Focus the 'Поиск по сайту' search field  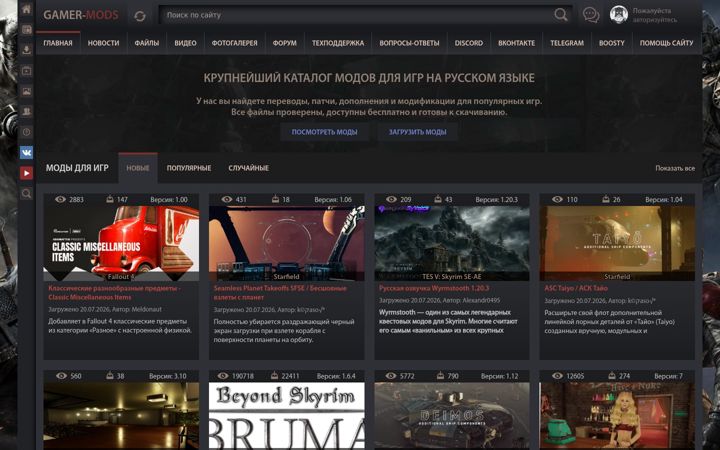click(357, 15)
